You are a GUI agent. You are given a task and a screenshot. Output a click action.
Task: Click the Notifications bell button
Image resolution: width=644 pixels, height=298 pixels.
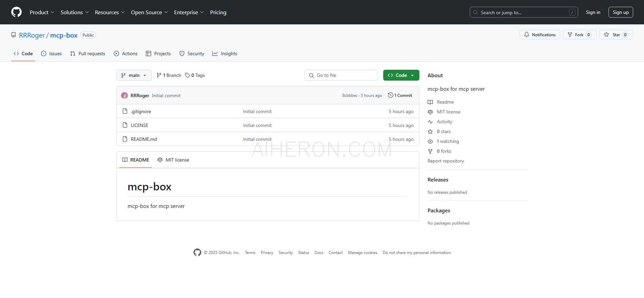point(540,35)
